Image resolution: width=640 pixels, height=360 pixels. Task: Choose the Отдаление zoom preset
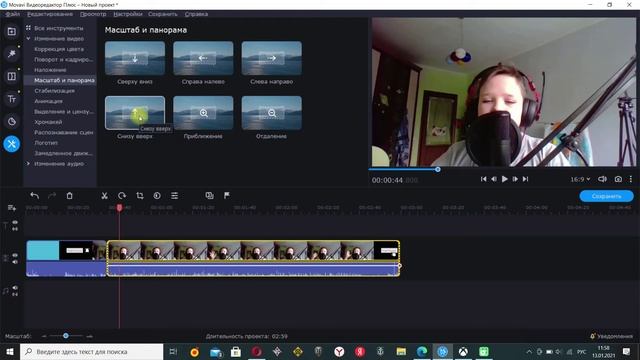tap(271, 113)
